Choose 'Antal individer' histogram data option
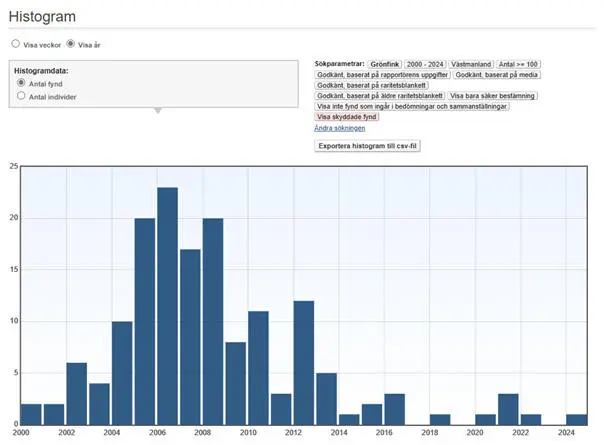 [x=22, y=97]
